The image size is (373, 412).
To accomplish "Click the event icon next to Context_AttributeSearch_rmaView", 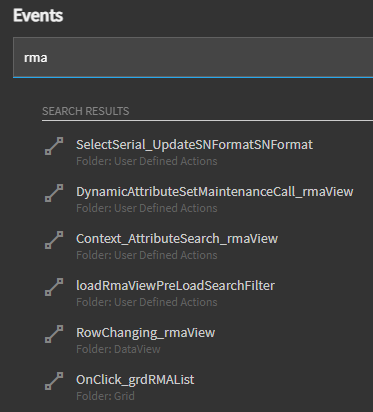I will (54, 240).
